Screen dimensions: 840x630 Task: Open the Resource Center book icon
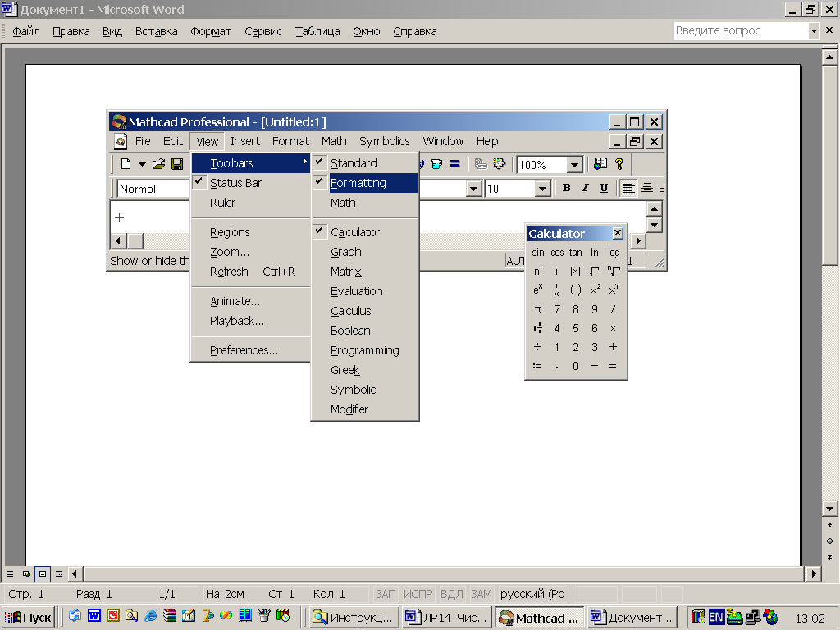(600, 164)
